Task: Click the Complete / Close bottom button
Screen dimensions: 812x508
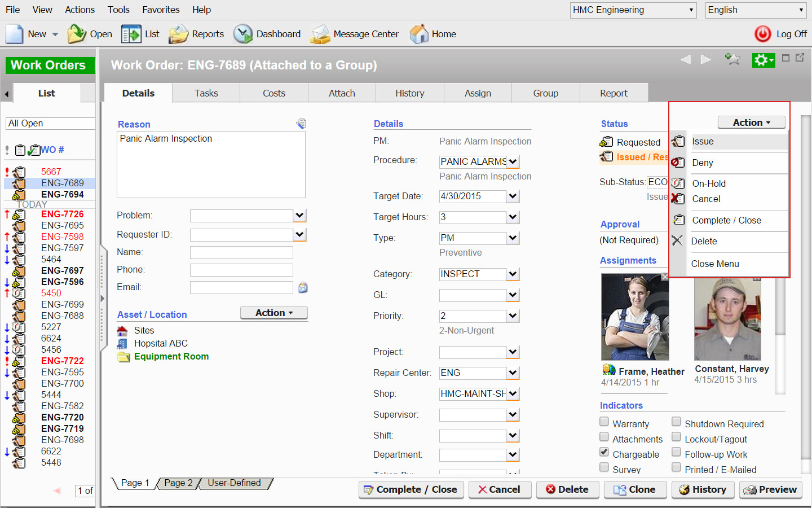Action: coord(411,489)
